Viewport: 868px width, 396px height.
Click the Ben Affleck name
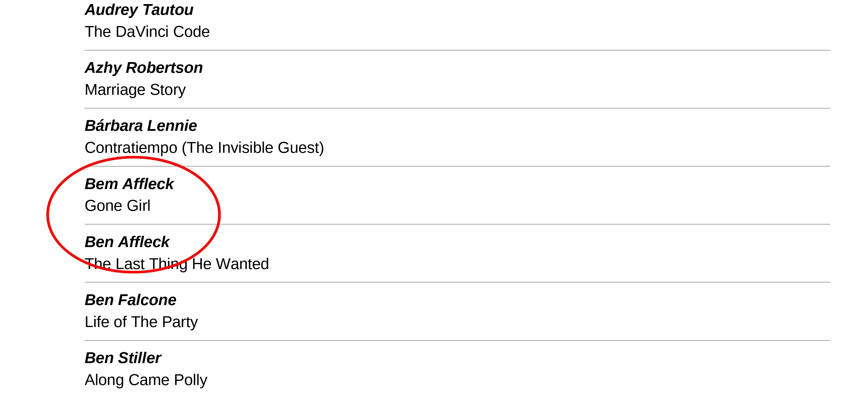[x=127, y=242]
